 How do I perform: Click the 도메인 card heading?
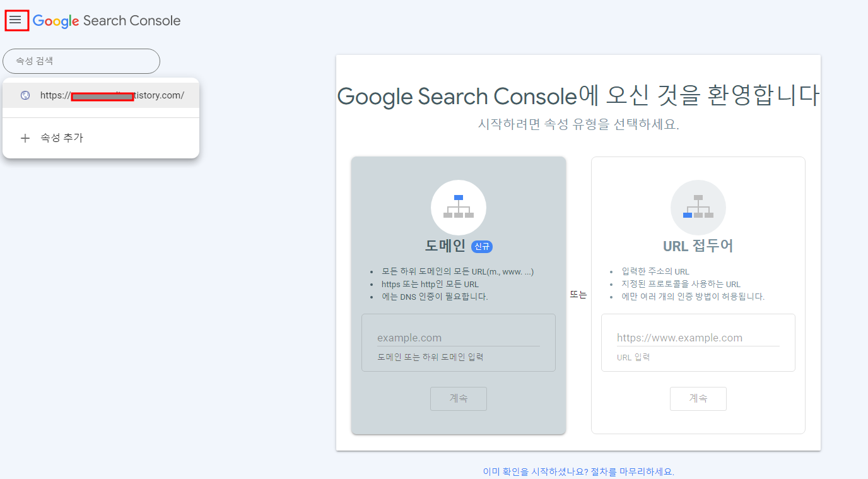[x=445, y=246]
